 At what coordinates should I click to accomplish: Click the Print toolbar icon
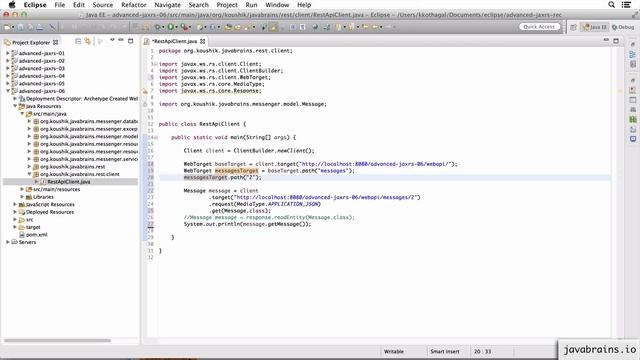[x=40, y=27]
